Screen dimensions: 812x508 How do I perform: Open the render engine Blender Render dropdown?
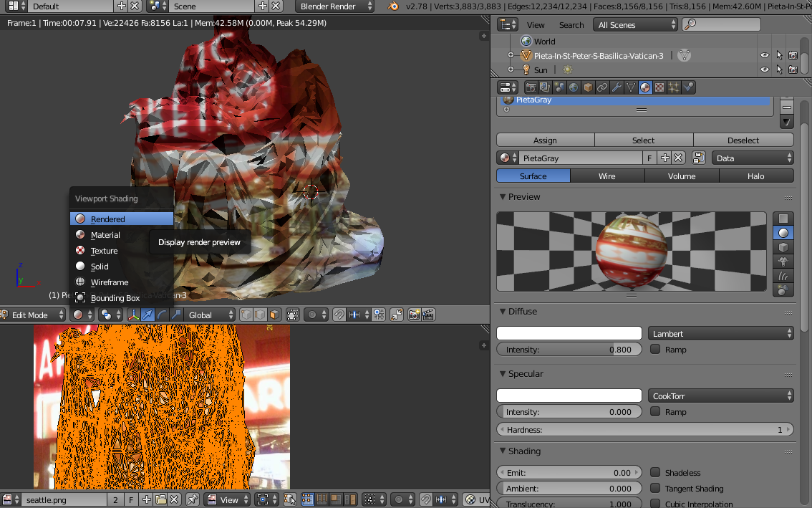point(334,6)
